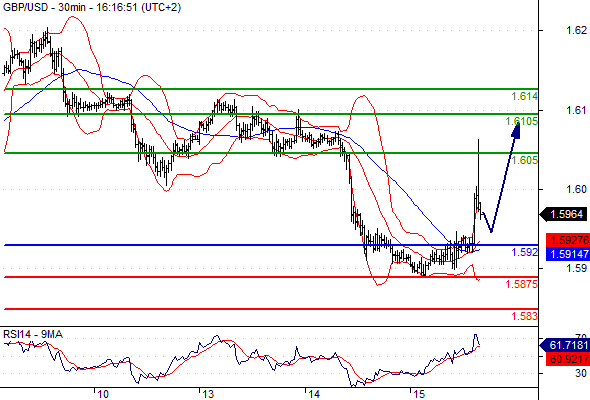590x400 pixels.
Task: Select the blue 1.592 pivot label
Action: [x=525, y=252]
